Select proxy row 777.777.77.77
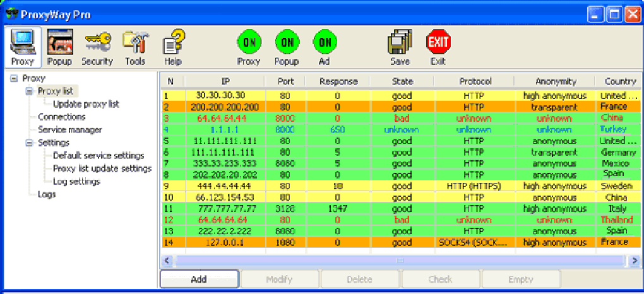Viewport: 644px width, 294px height. tap(400, 209)
